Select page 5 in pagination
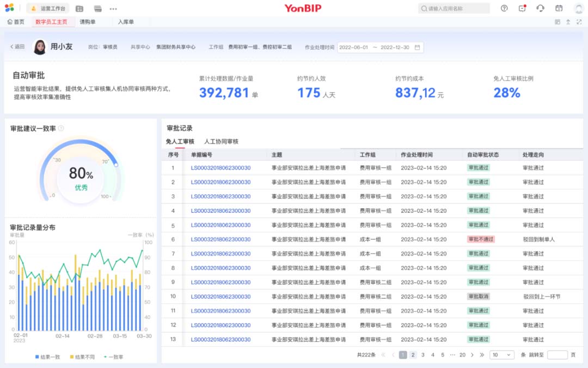Screen dimensions: 588x368 (443, 355)
